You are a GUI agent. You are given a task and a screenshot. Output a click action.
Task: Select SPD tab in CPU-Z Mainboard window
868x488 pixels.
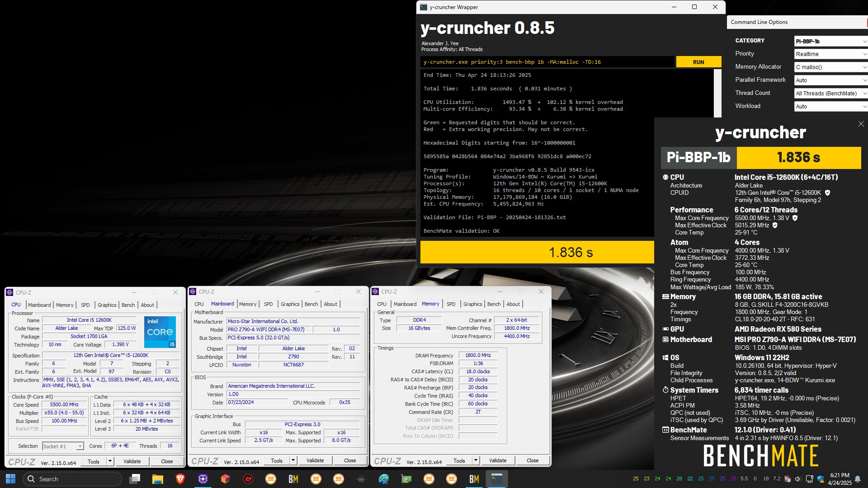[x=269, y=304]
